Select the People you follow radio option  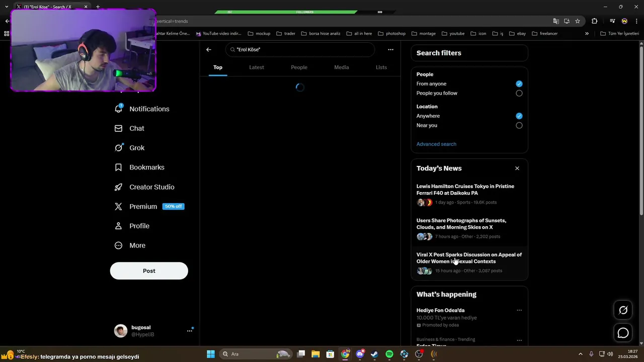519,93
